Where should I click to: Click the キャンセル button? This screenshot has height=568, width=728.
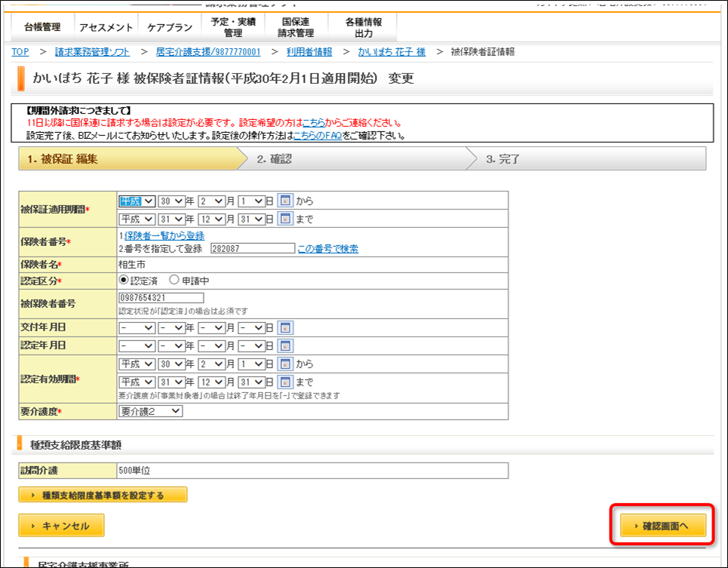coord(61,525)
